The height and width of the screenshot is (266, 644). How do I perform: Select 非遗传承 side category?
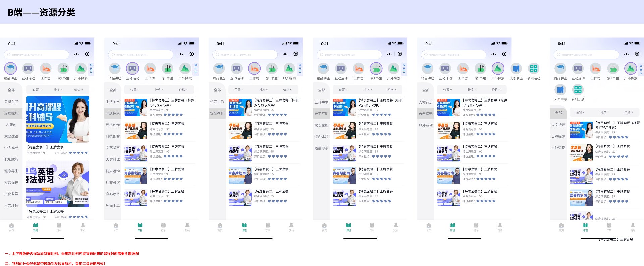[113, 113]
